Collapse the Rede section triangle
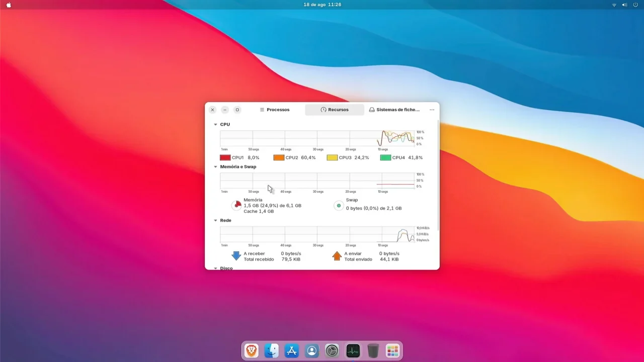Viewport: 644px width, 362px height. click(216, 220)
